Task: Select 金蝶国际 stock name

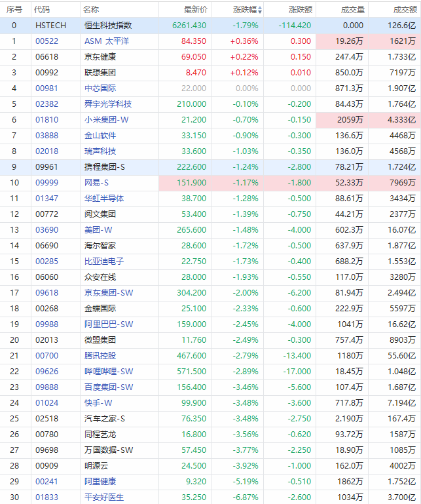Action: [100, 309]
